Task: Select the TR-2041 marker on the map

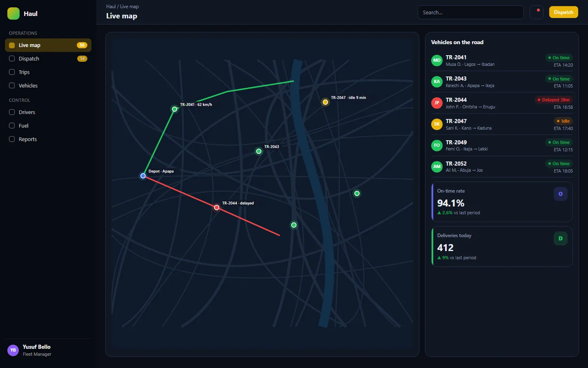Action: [x=175, y=109]
